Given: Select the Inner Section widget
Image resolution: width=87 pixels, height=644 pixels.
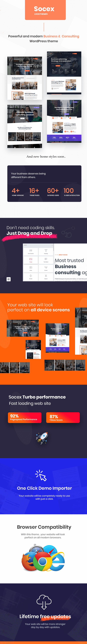Looking at the screenshot, I should point(31,251).
